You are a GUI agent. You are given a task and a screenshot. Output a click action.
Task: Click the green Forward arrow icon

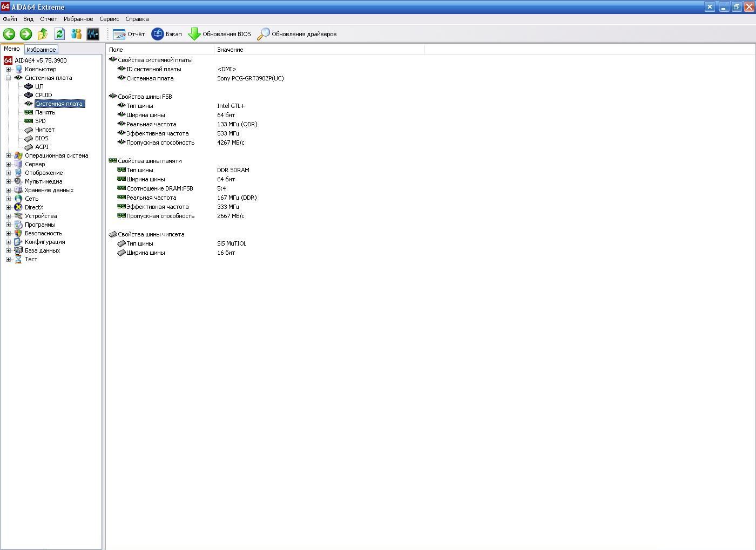[x=26, y=34]
